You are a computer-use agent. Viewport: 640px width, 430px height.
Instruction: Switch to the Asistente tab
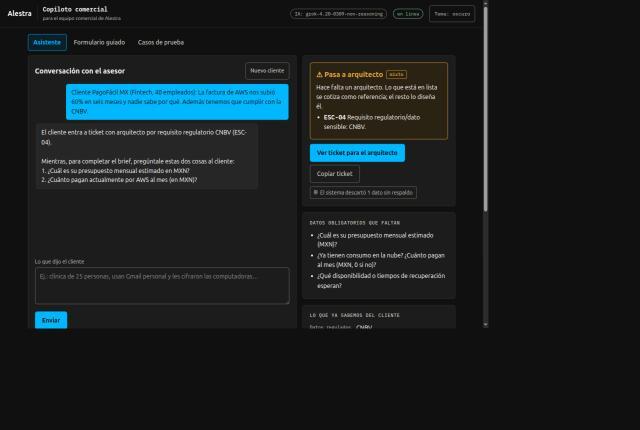[47, 42]
